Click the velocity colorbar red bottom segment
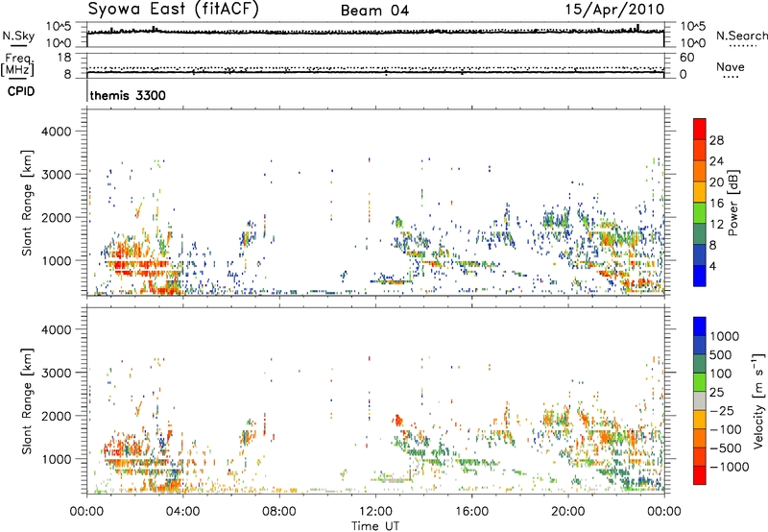 click(700, 475)
